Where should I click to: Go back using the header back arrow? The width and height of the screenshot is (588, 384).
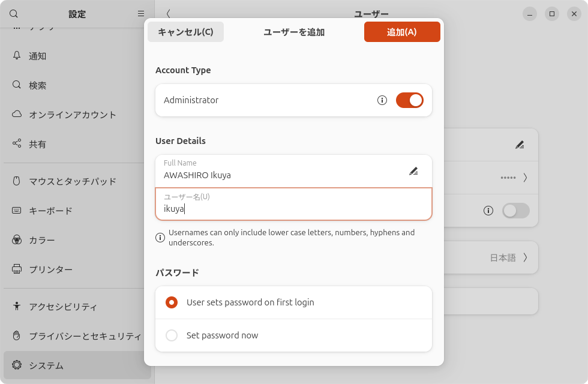169,14
